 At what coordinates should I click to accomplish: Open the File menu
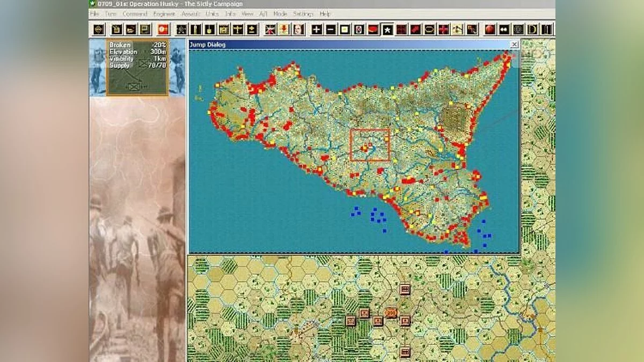coord(94,13)
